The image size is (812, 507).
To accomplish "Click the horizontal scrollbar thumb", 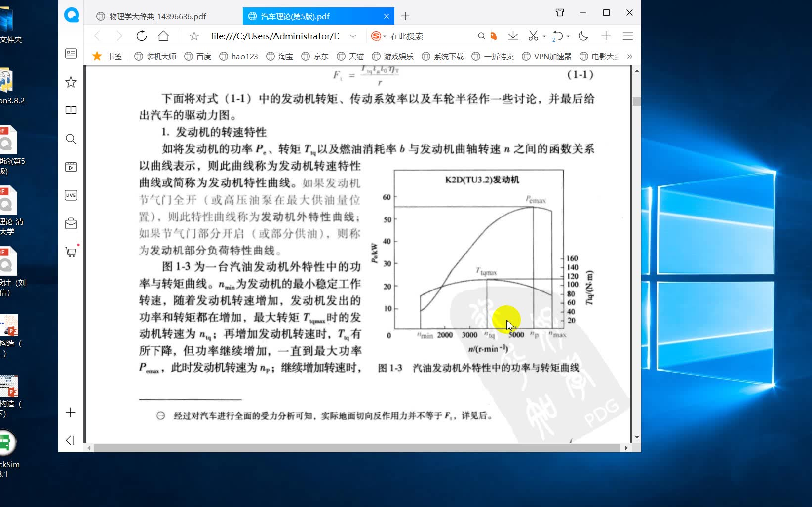I will pos(357,448).
